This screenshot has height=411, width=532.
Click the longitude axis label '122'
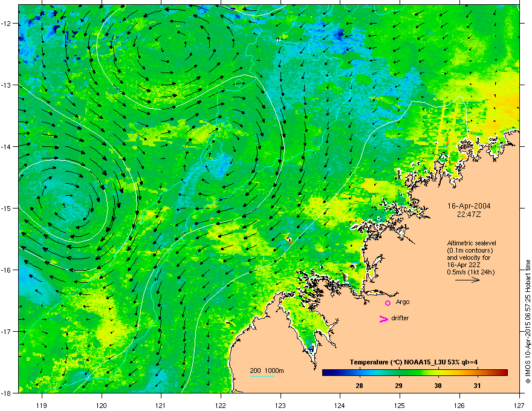[221, 405]
